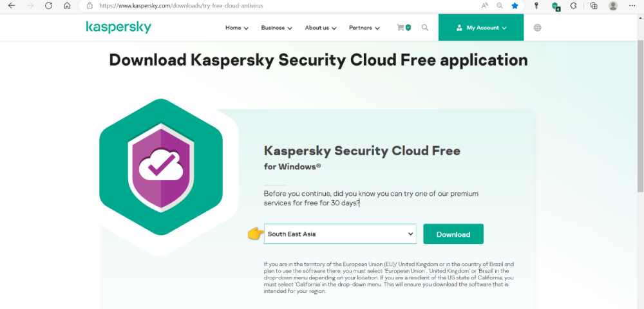Open browser settings and more menu

[632, 5]
